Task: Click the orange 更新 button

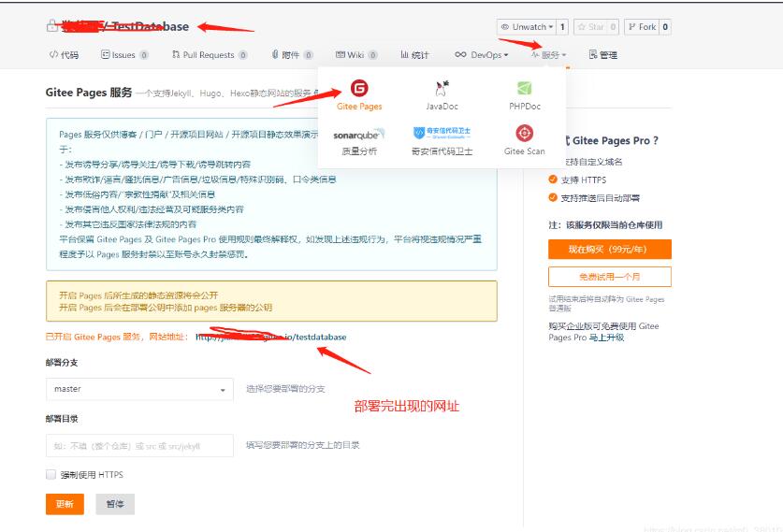Action: 65,504
